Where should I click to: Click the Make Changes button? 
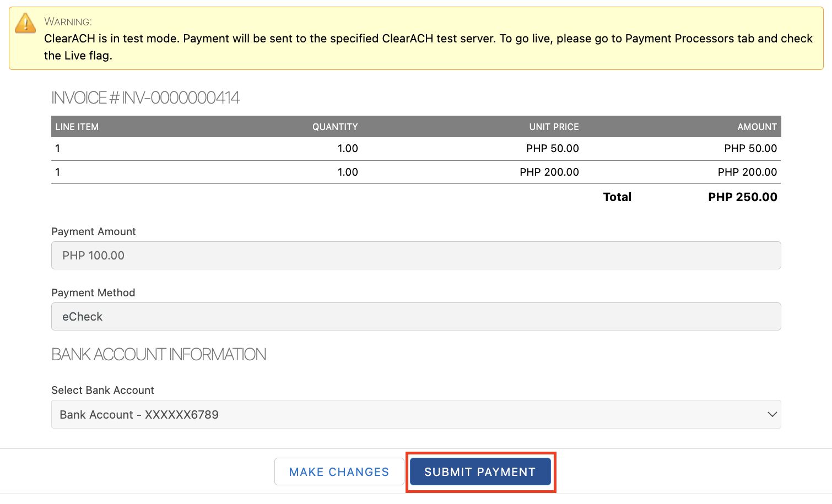click(x=339, y=472)
